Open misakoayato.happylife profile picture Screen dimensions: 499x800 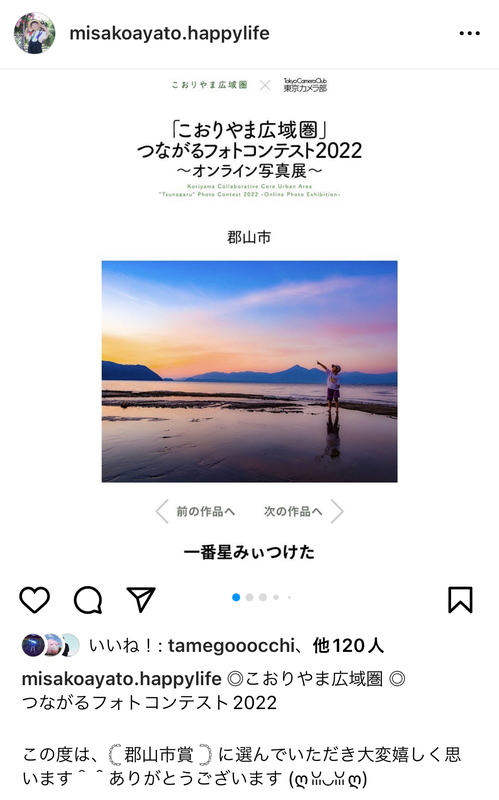coord(35,33)
